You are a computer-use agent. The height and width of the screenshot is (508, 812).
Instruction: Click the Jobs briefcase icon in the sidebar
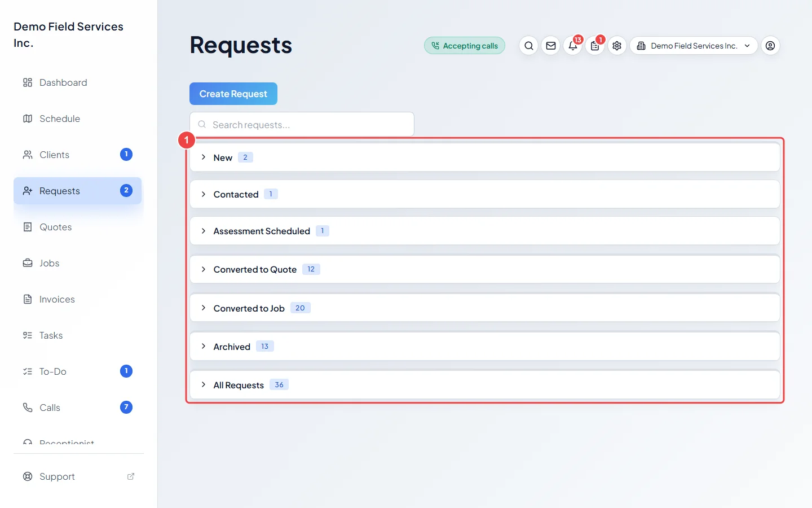click(x=28, y=263)
